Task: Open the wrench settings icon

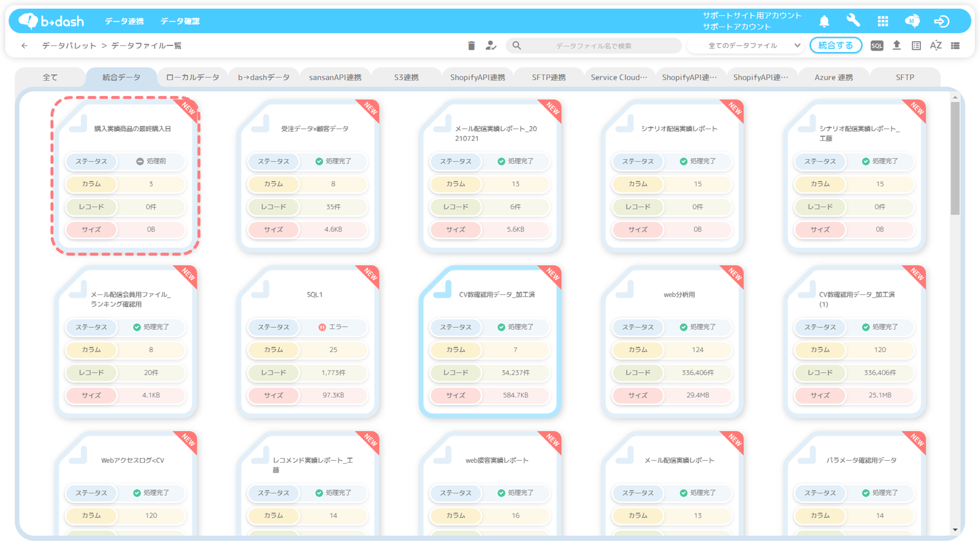Action: coord(853,21)
